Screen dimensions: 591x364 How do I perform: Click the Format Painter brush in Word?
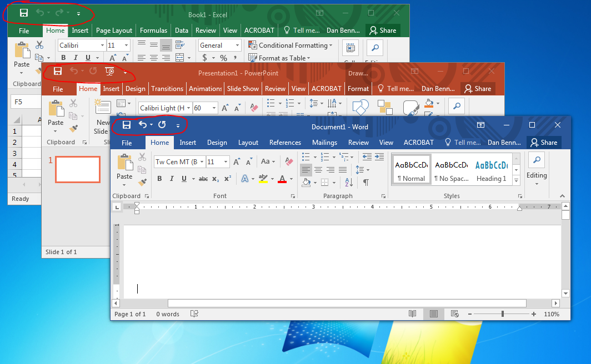click(x=142, y=182)
